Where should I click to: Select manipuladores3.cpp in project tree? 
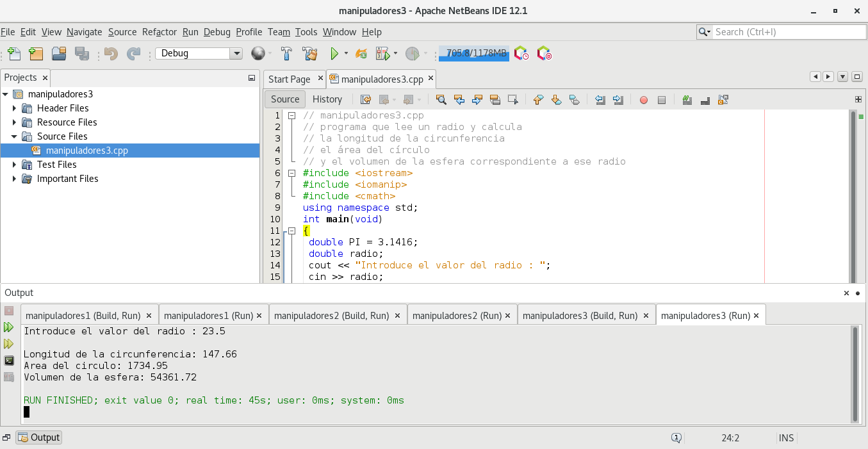(86, 151)
